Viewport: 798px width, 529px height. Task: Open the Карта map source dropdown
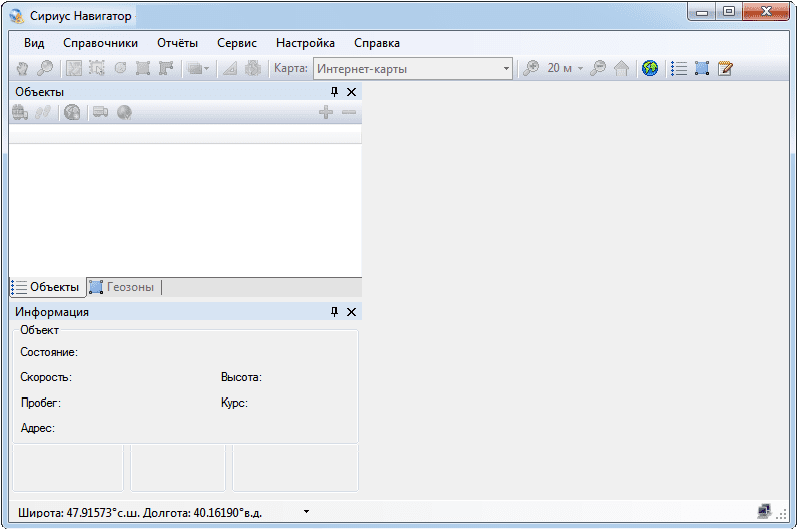pos(506,69)
